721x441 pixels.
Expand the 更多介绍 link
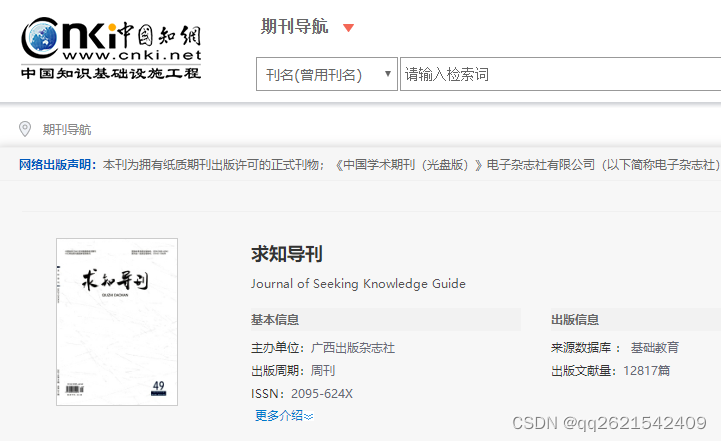pos(284,416)
